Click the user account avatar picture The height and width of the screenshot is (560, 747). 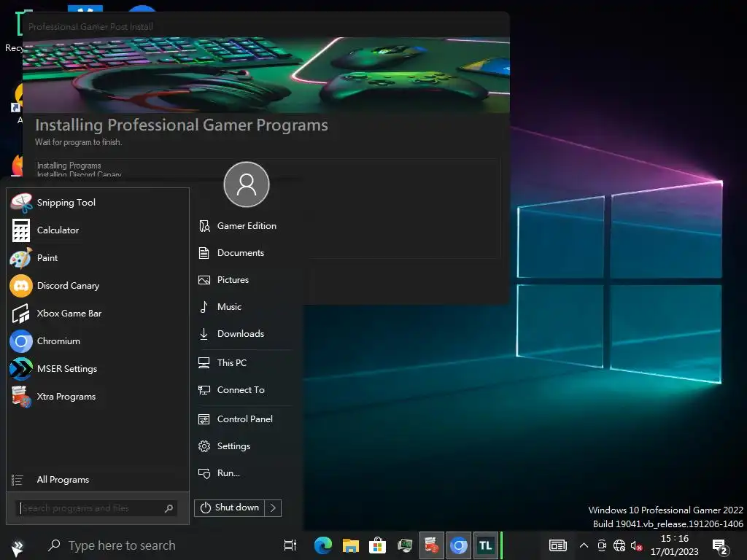coord(247,184)
